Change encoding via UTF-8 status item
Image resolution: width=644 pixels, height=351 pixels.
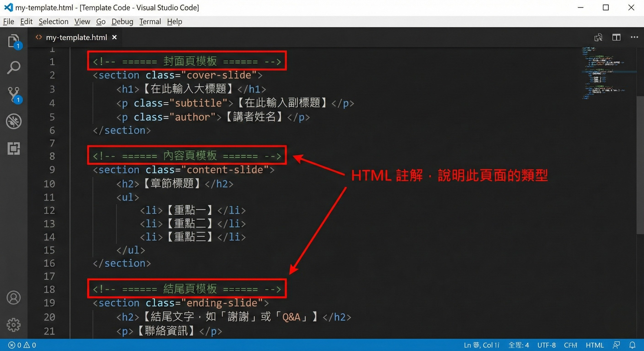click(x=547, y=345)
